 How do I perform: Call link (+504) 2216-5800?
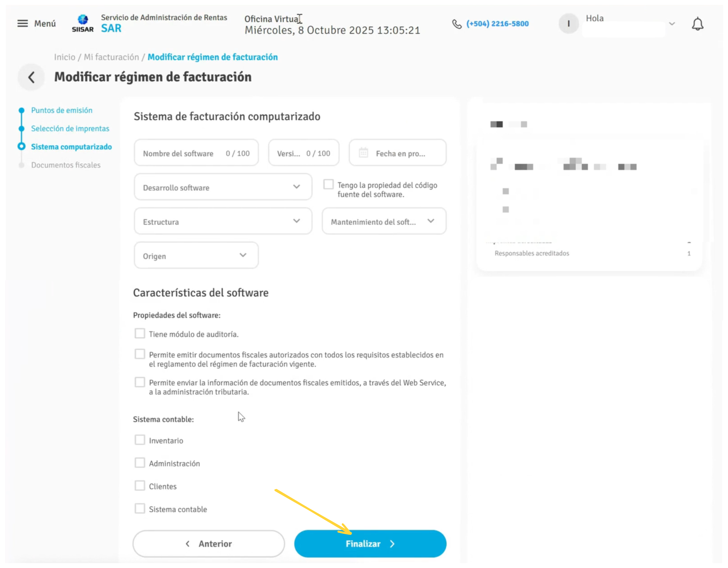(497, 24)
